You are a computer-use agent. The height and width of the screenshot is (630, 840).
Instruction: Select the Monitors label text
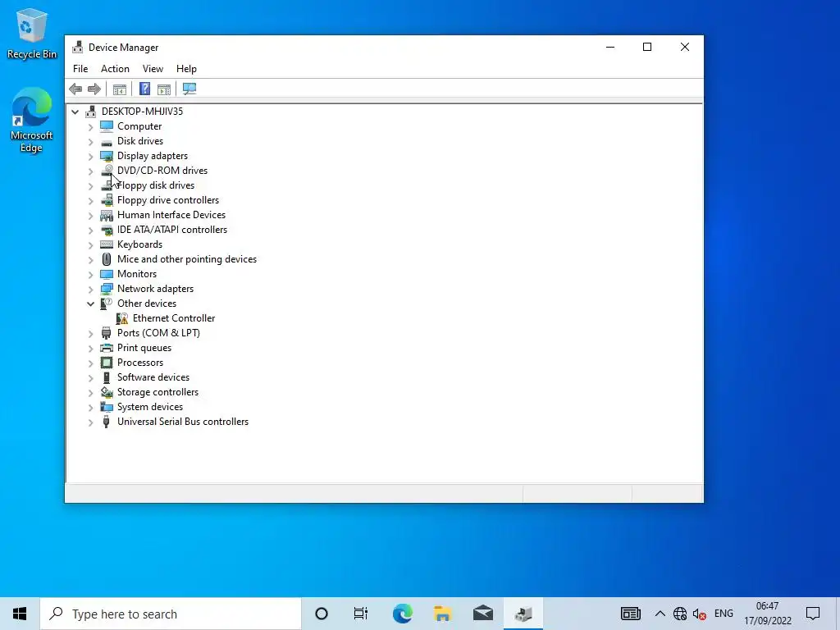point(137,274)
